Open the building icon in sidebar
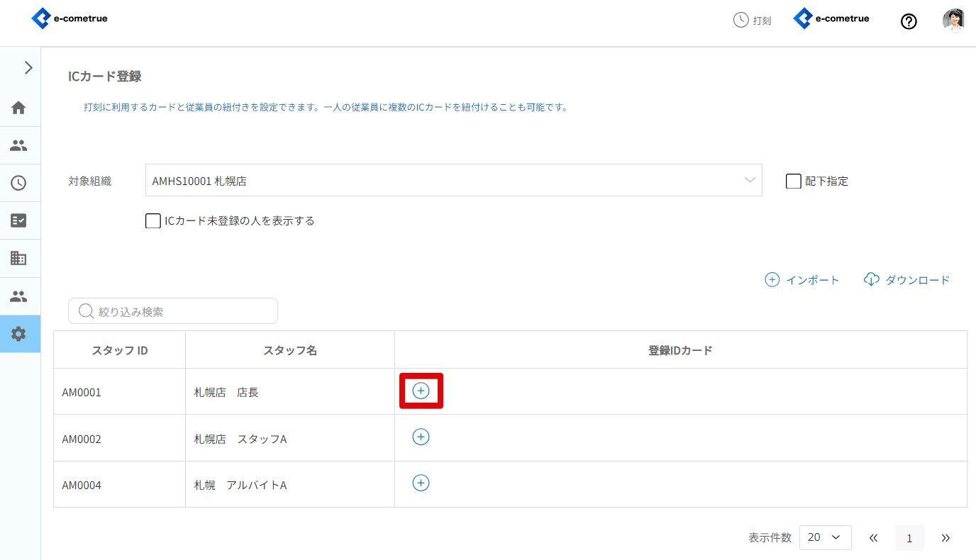The height and width of the screenshot is (560, 976). (19, 258)
